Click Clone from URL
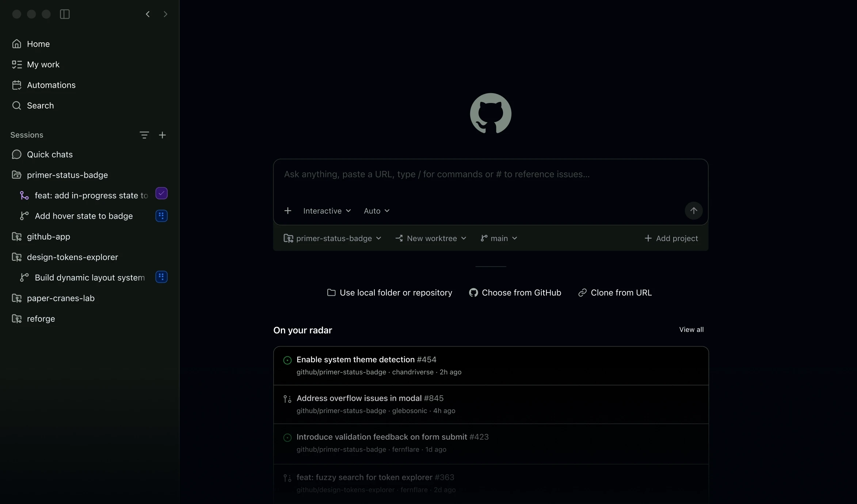 [x=615, y=293]
